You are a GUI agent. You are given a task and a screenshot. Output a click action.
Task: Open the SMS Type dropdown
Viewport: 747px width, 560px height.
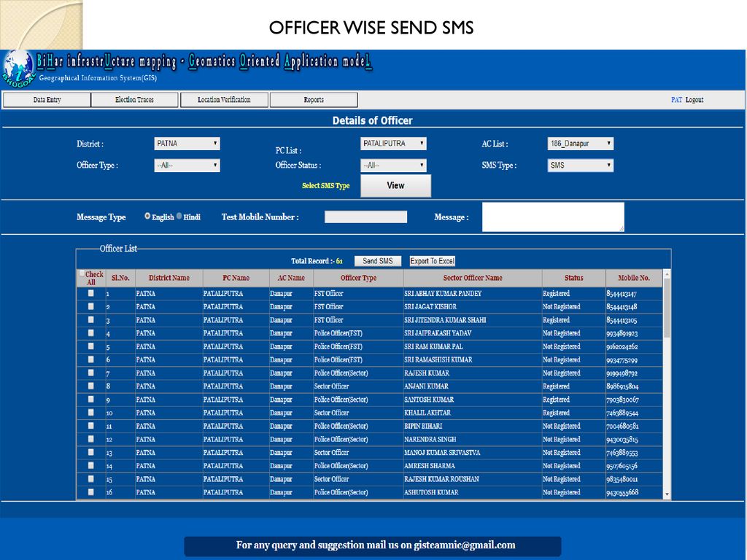tap(580, 166)
